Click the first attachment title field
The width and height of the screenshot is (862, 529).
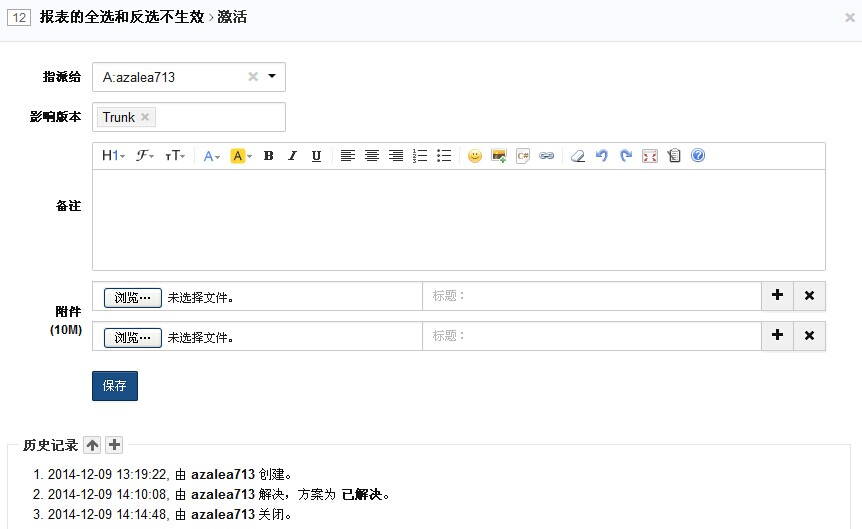point(592,296)
